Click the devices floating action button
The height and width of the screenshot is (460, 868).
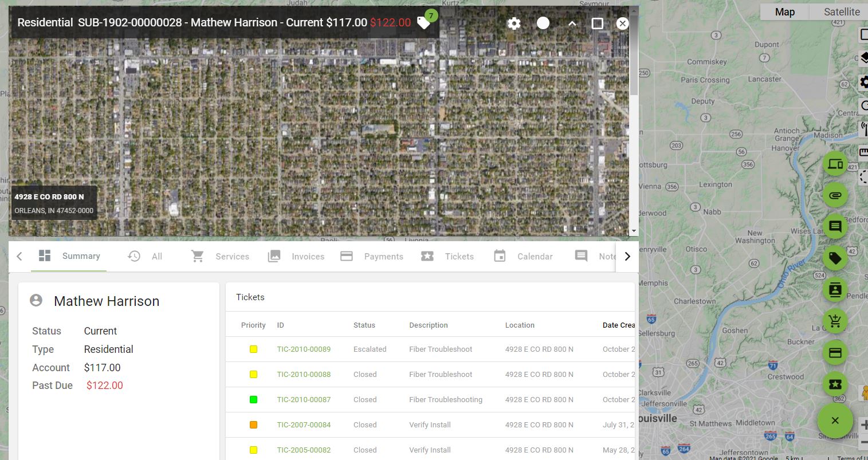835,164
